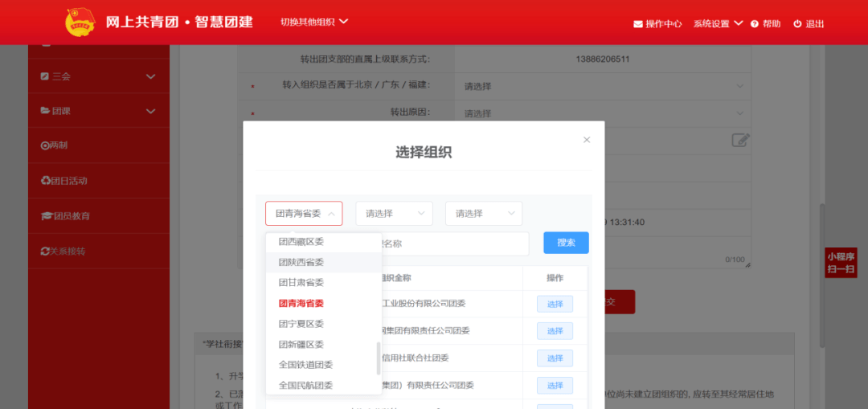
Task: Close the 选择组织 dialog
Action: point(587,140)
